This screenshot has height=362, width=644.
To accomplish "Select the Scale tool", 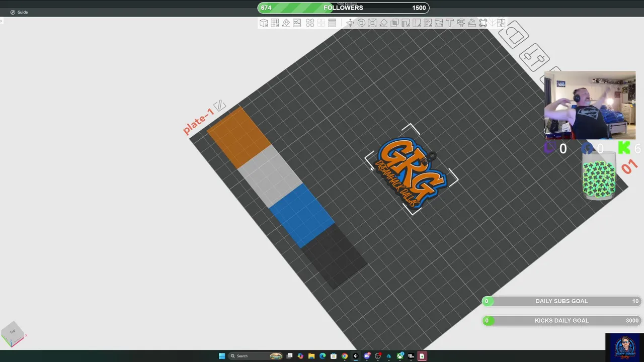I will click(x=372, y=23).
